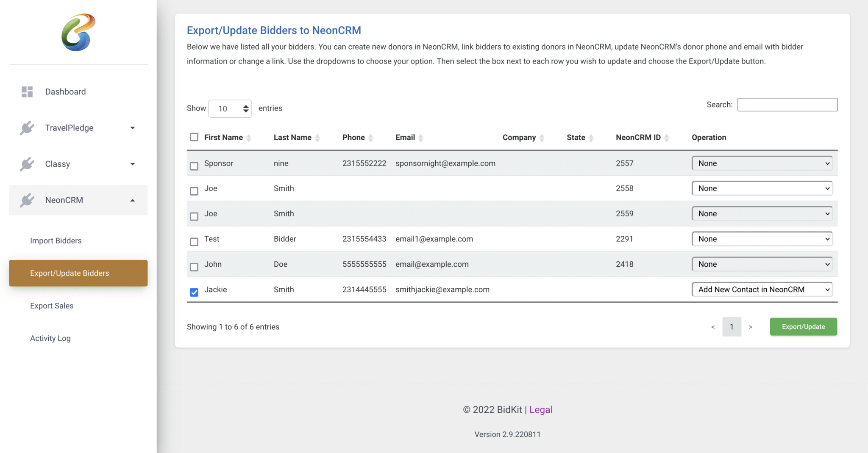
Task: Sort by NeonCRM ID column arrows
Action: pyautogui.click(x=667, y=138)
